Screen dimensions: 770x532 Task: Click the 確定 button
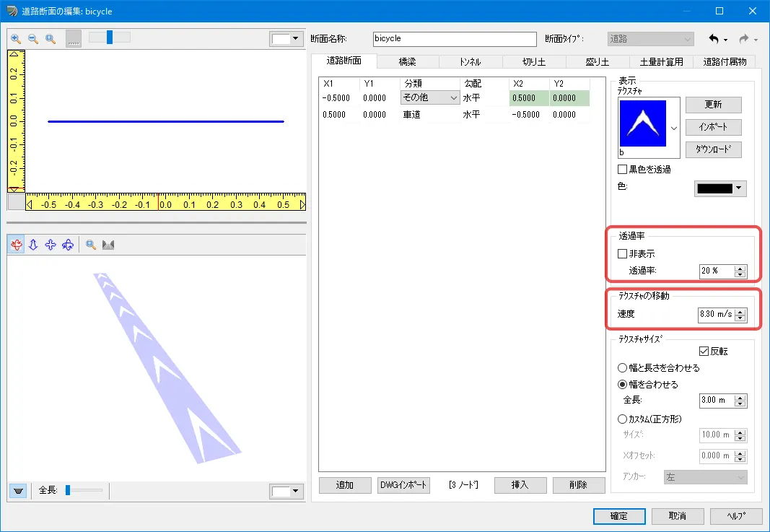tap(618, 516)
